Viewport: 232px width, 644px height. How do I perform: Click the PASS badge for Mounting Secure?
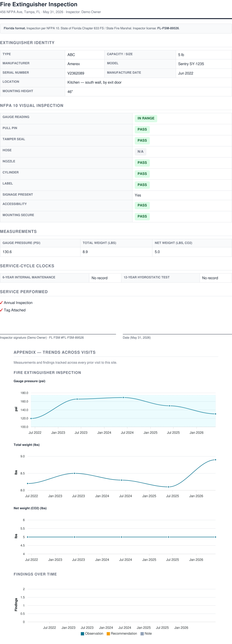pyautogui.click(x=142, y=217)
